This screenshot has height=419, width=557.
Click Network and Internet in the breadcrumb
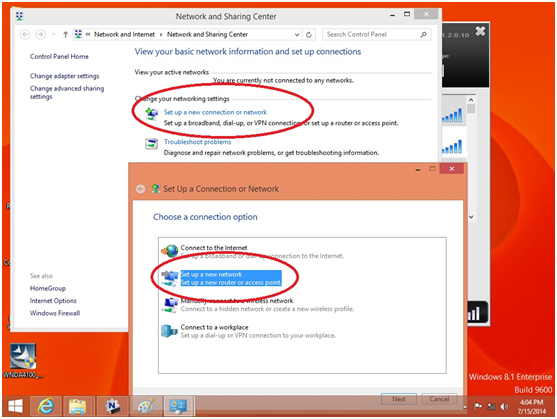(124, 34)
